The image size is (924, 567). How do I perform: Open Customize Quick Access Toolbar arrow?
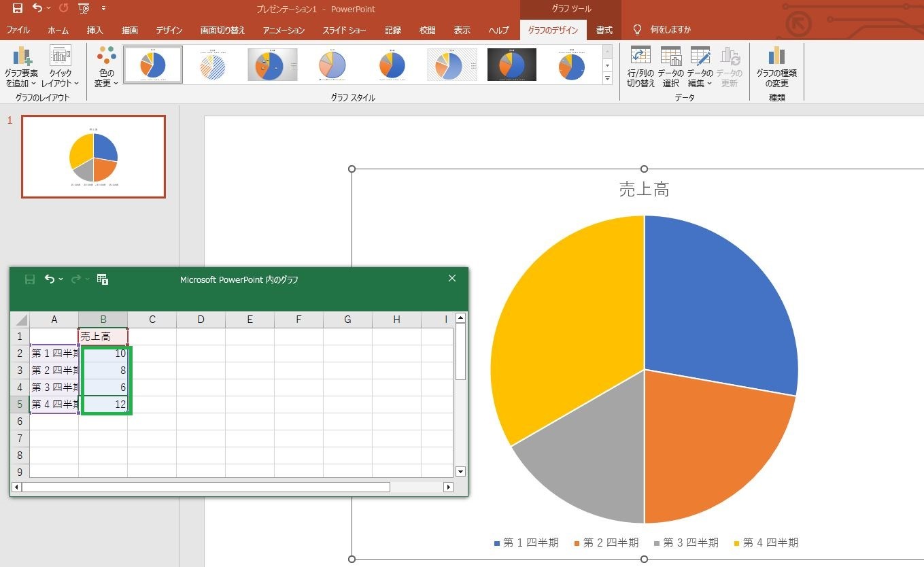103,9
